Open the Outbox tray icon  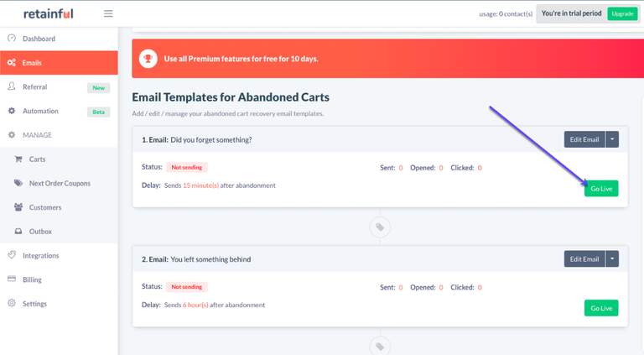click(18, 231)
